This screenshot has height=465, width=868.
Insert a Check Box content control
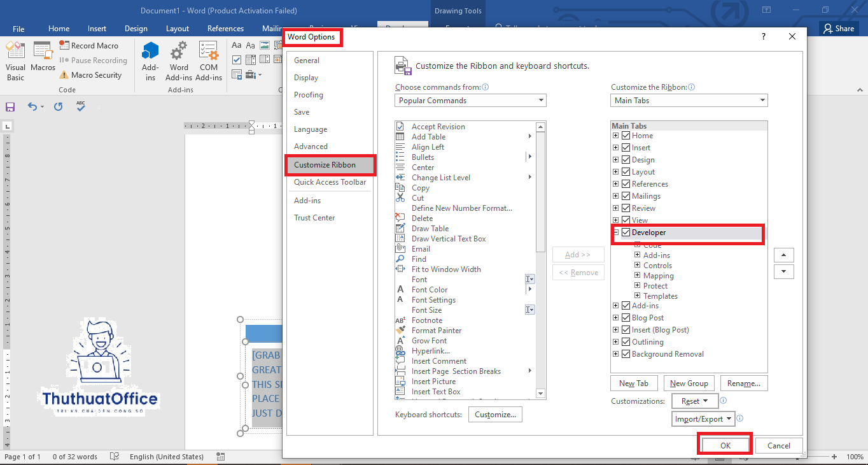tap(237, 60)
